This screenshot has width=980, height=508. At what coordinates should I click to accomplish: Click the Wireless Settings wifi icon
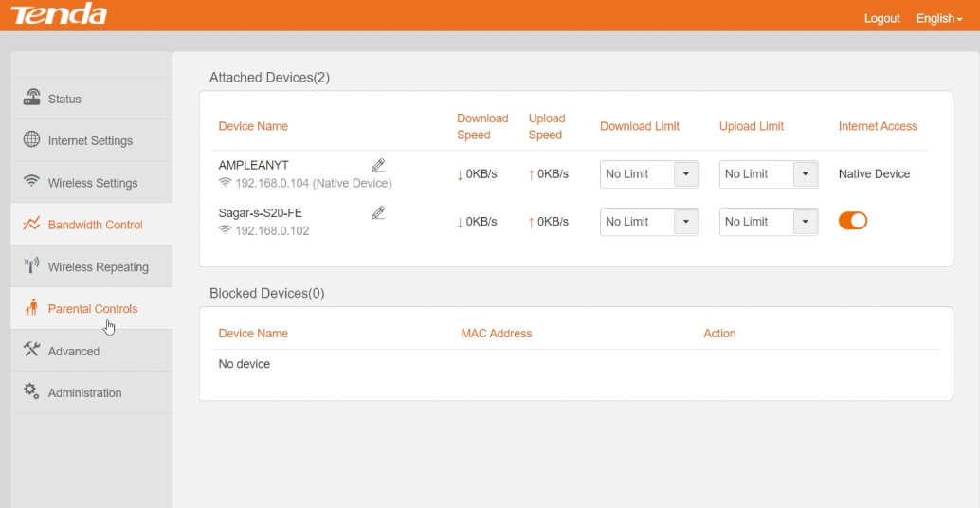(32, 181)
